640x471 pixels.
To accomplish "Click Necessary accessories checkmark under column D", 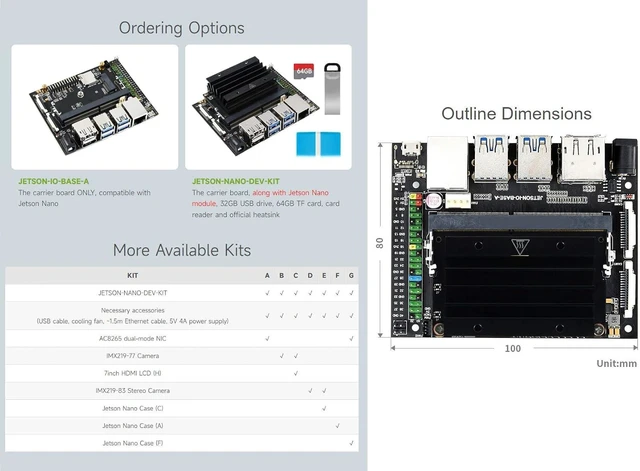I will pyautogui.click(x=310, y=315).
